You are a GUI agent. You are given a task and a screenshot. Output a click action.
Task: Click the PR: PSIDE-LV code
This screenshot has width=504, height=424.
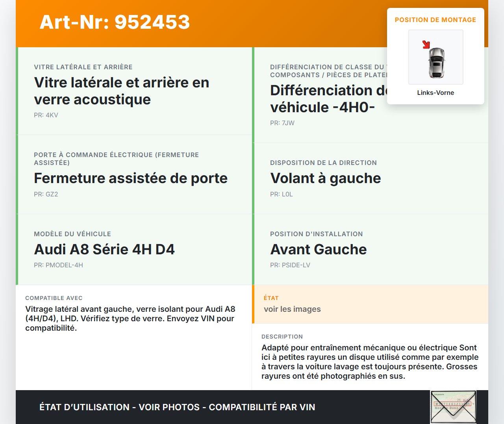(x=290, y=265)
